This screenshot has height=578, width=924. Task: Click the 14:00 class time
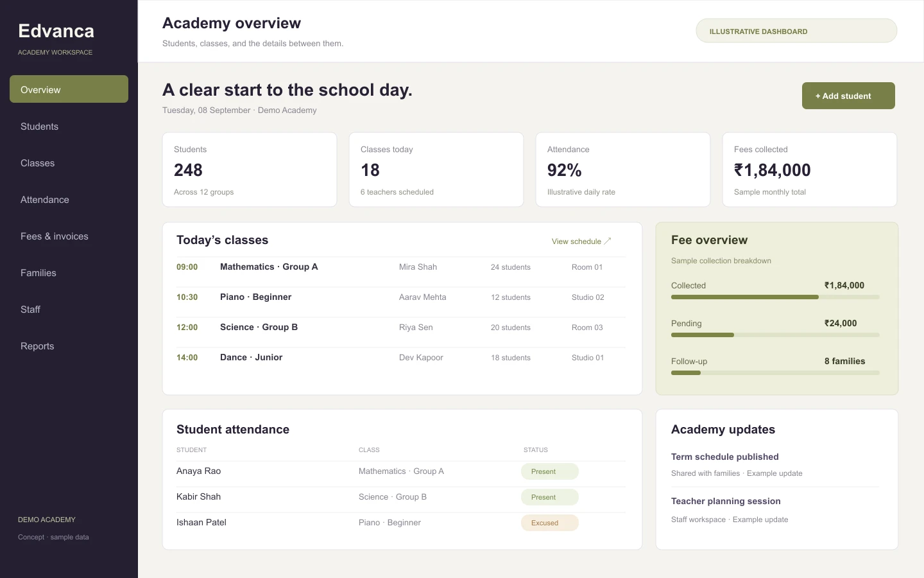point(187,357)
